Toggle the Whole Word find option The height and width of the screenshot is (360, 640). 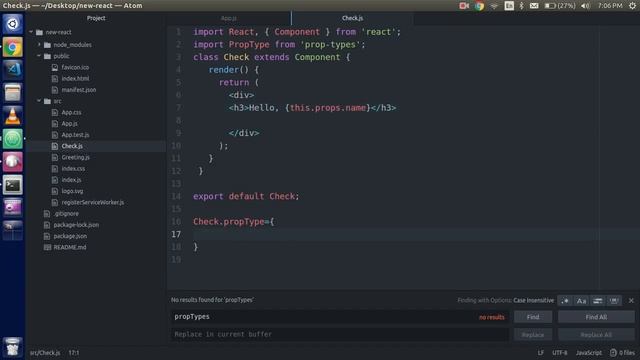[614, 301]
